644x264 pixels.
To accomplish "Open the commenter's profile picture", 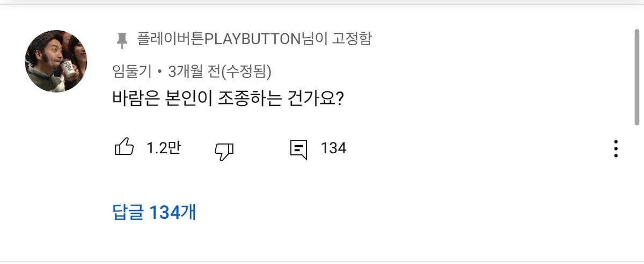I will click(x=56, y=61).
